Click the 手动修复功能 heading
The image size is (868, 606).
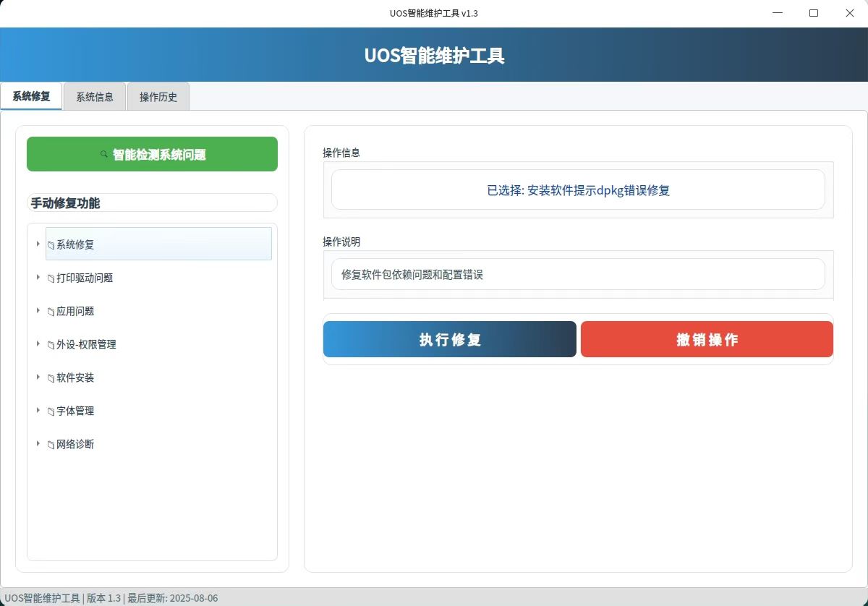click(65, 203)
